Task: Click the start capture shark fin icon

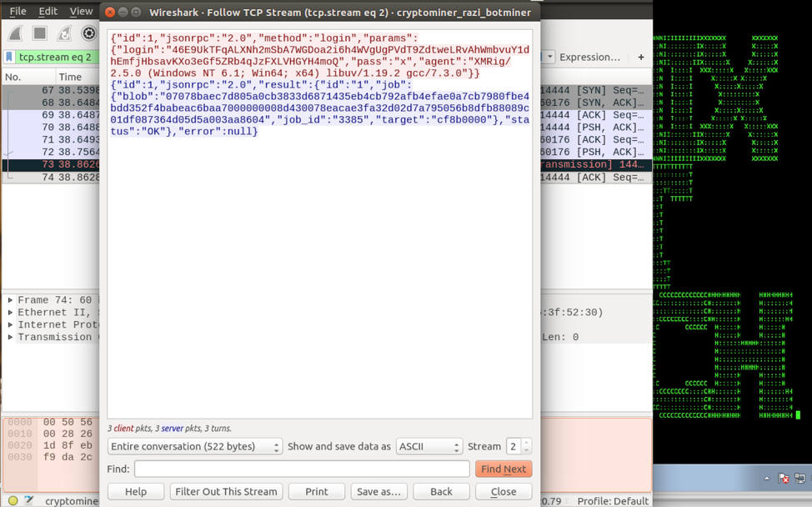Action: point(16,33)
